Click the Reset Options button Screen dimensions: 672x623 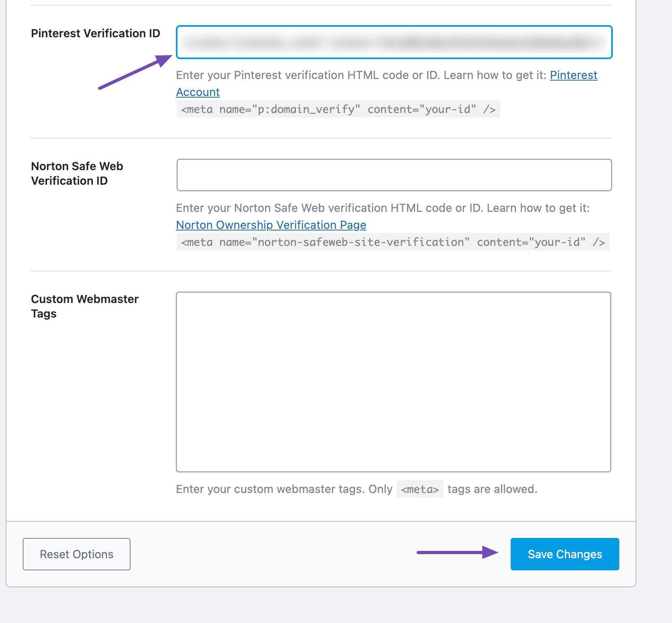click(x=76, y=554)
